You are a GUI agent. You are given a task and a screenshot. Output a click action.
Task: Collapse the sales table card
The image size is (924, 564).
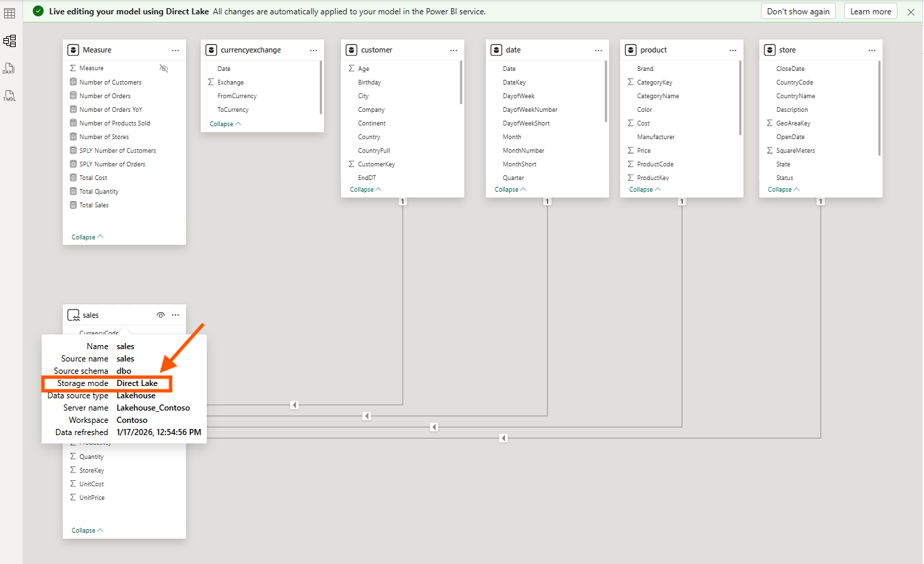[87, 531]
